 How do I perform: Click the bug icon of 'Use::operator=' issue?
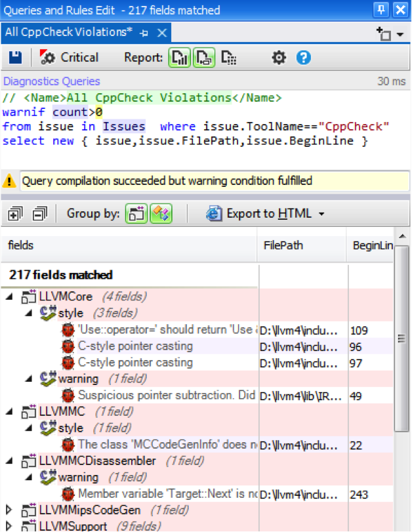(68, 330)
